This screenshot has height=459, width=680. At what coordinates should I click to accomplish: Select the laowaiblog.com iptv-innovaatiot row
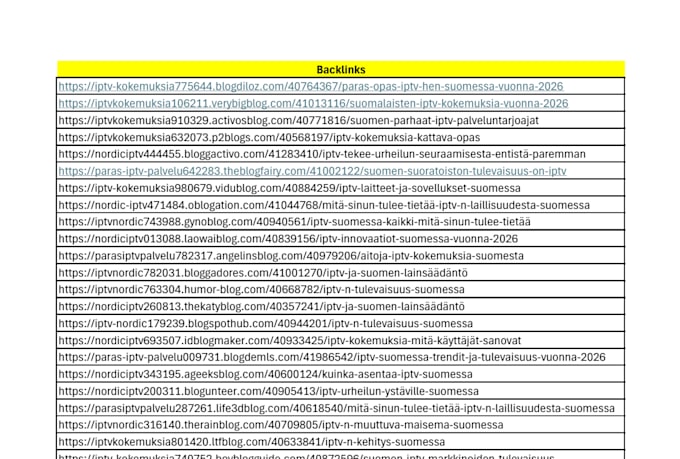click(x=340, y=239)
